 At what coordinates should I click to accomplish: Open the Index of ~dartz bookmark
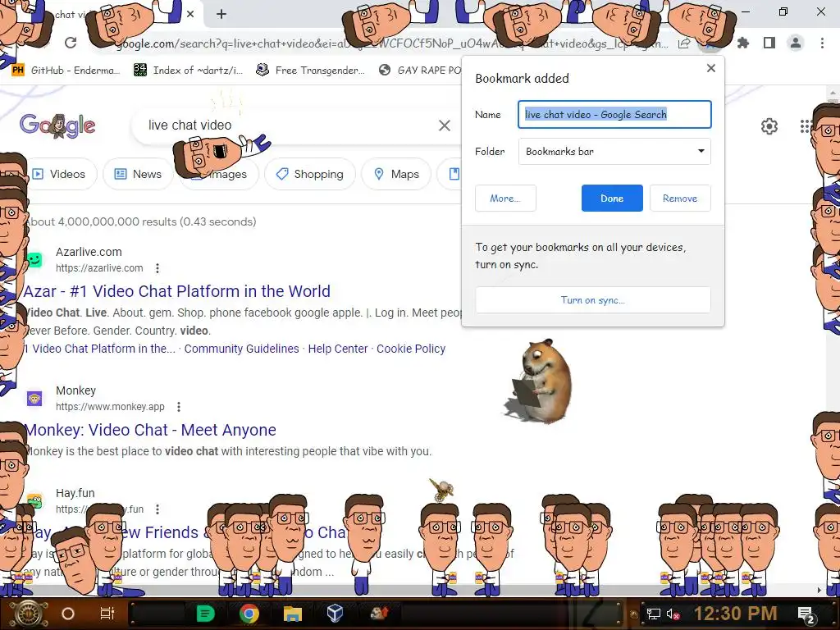coord(189,71)
